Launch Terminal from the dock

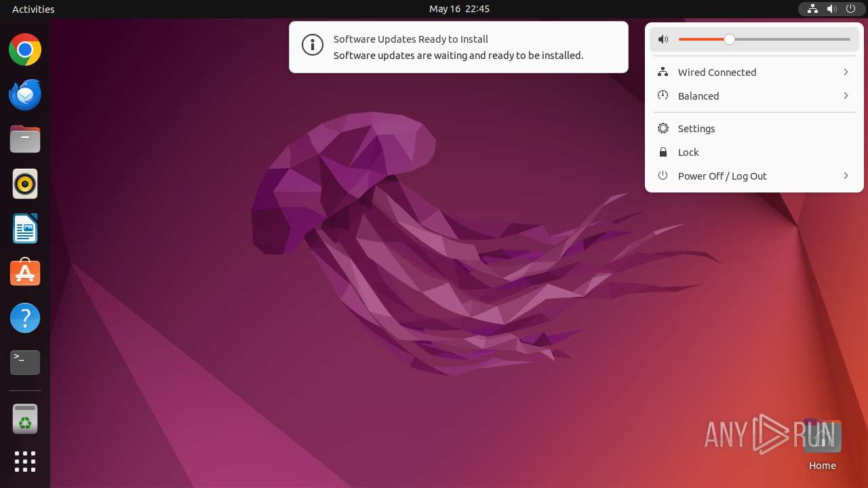pyautogui.click(x=25, y=363)
